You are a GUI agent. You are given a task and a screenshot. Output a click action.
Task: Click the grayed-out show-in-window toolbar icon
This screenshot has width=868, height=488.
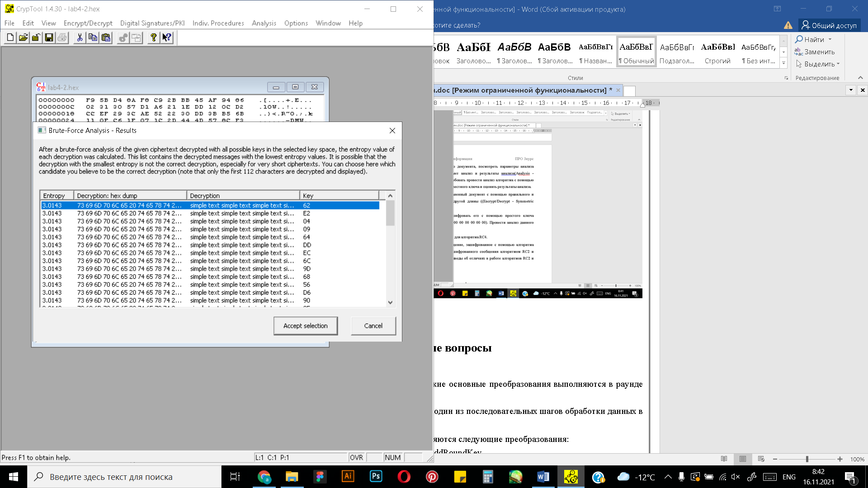(x=136, y=38)
